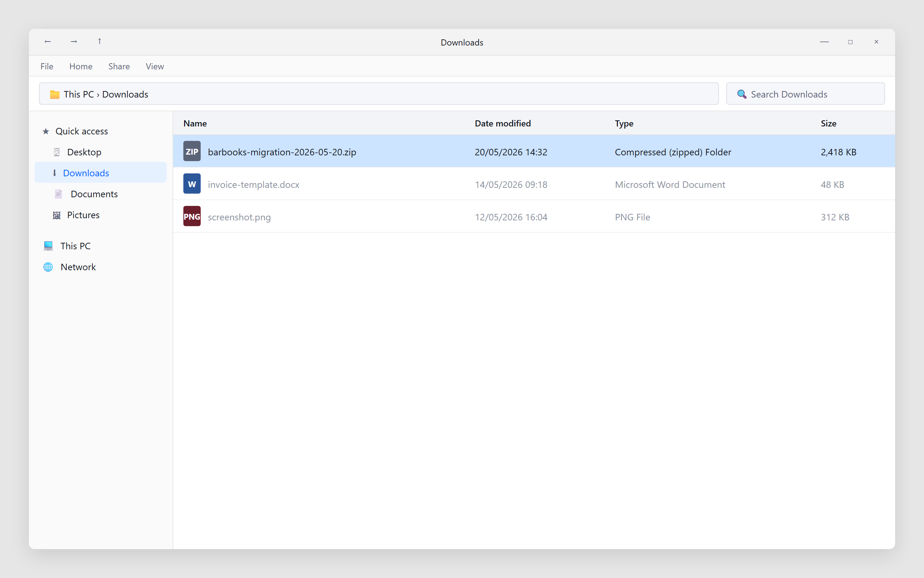Go forward with the right arrow
Image resolution: width=924 pixels, height=578 pixels.
[74, 42]
